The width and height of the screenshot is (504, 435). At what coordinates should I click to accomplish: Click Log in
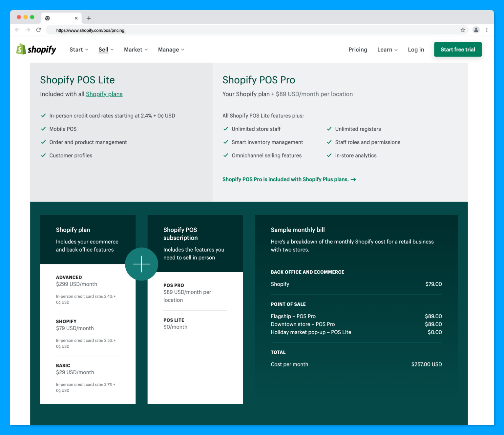(416, 50)
